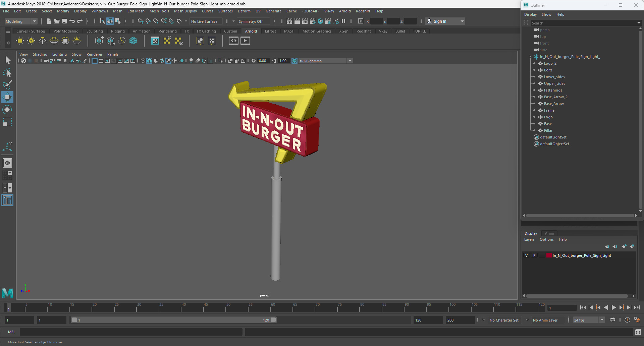Screen dimensions: 644x346
Task: Activate the Move tool in toolbox
Action: (7, 97)
